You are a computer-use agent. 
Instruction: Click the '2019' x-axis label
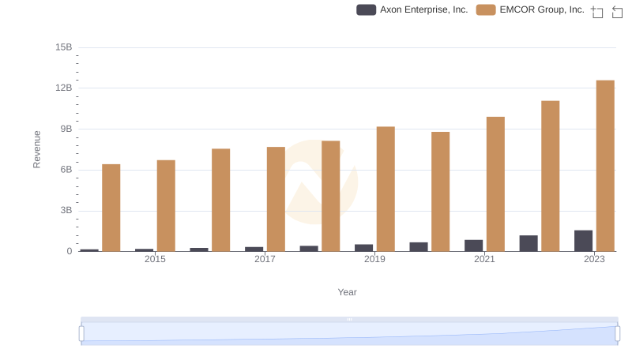pyautogui.click(x=374, y=259)
